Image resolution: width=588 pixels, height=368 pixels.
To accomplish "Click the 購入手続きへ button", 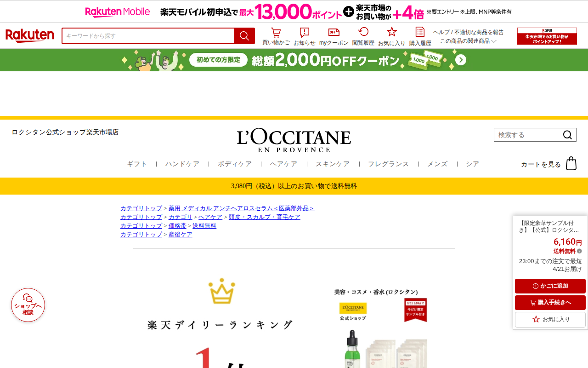I will pyautogui.click(x=550, y=303).
